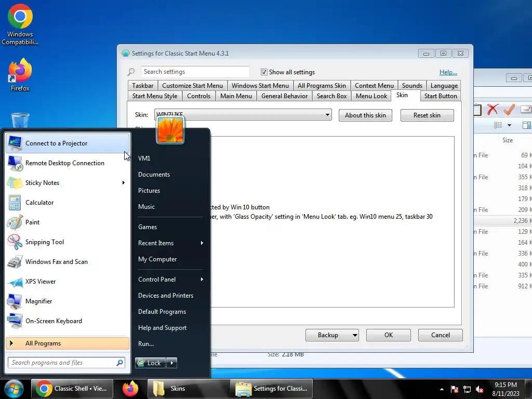Image resolution: width=532 pixels, height=399 pixels.
Task: Open the Language tab
Action: tap(444, 86)
